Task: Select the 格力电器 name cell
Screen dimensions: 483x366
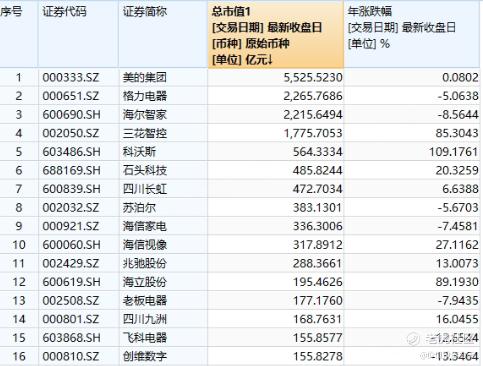Action: [x=163, y=96]
